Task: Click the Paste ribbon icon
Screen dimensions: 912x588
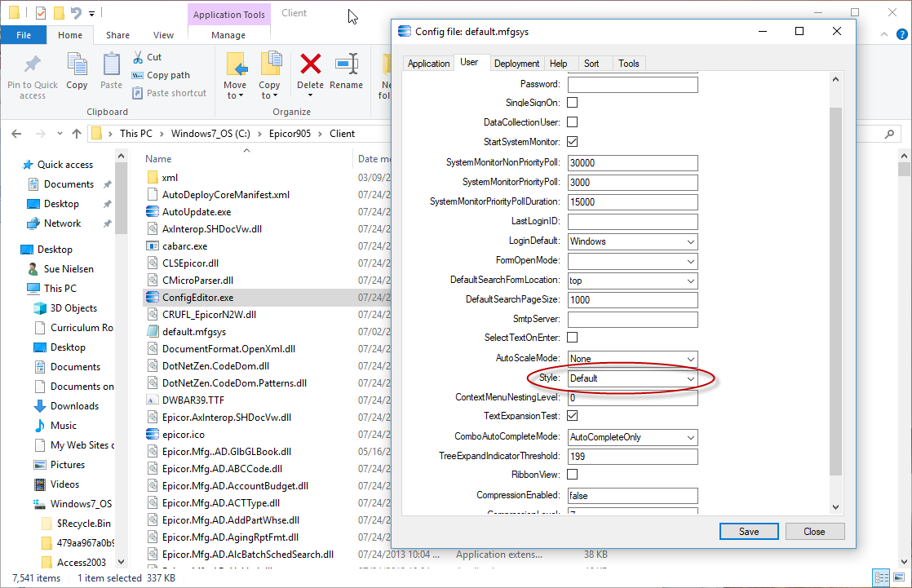Action: [x=111, y=64]
